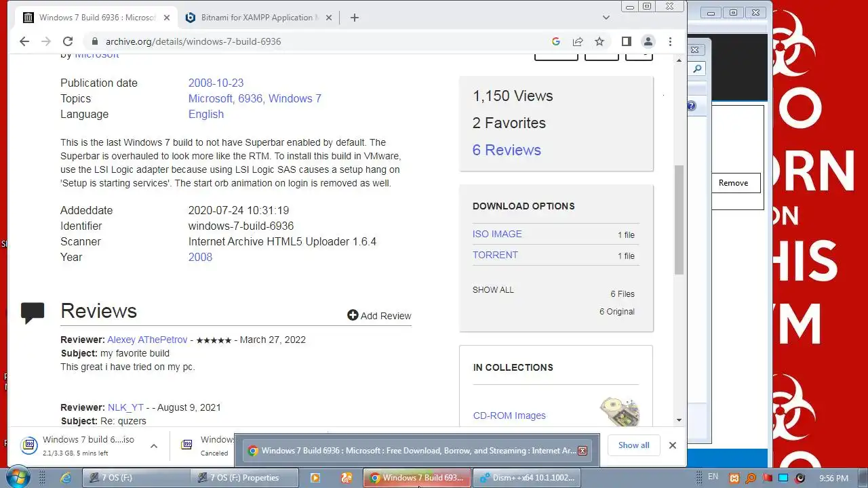Click the scrollbar up arrow
This screenshot has width=868, height=488.
coord(679,60)
